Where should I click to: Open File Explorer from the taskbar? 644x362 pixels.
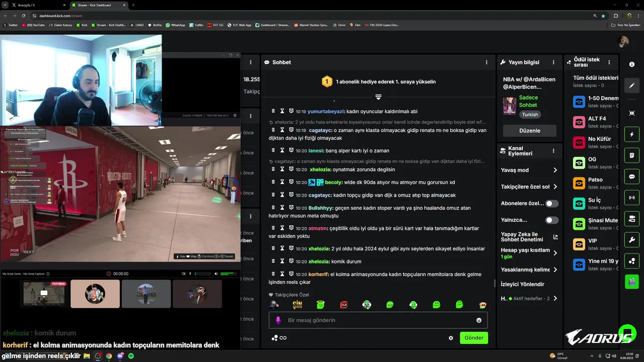(87, 356)
